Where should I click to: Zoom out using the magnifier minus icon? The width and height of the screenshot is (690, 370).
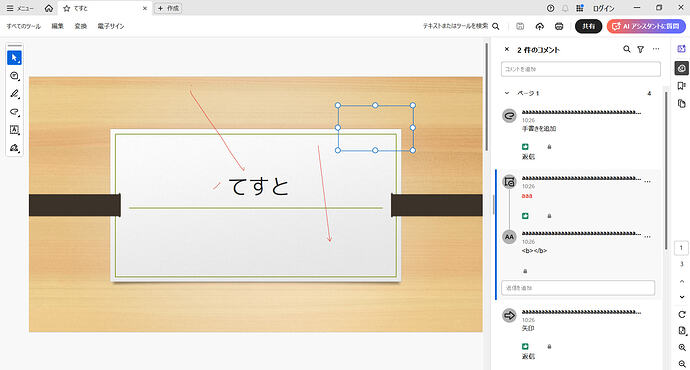pyautogui.click(x=682, y=364)
